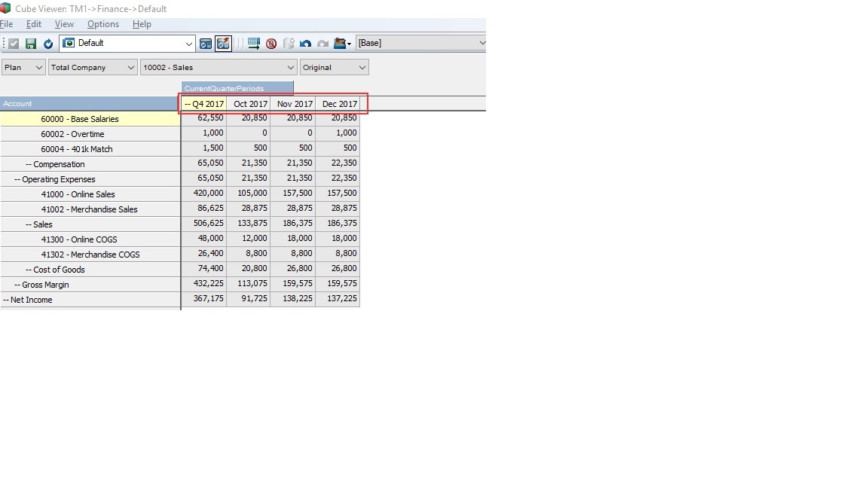Expand the 10002 - Sales dropdown
The image size is (868, 488).
pyautogui.click(x=290, y=68)
